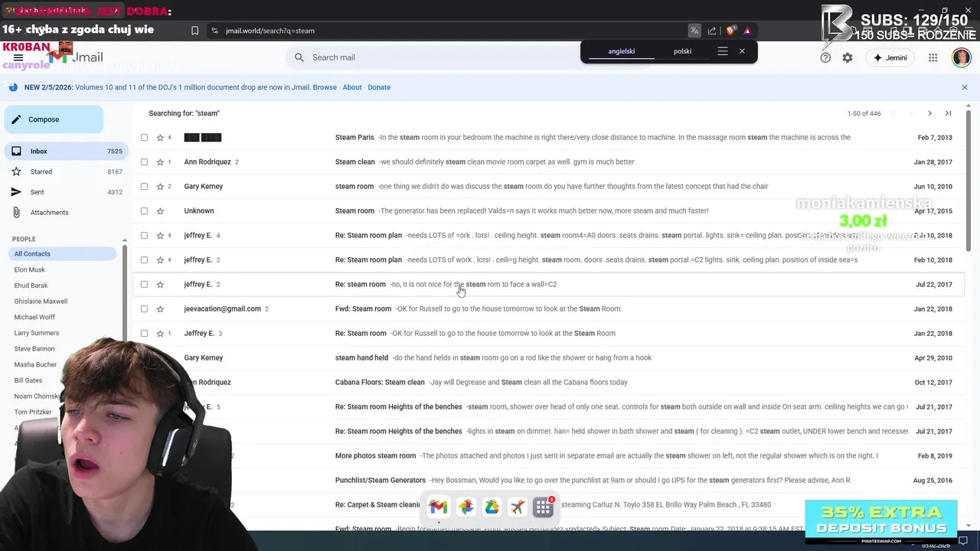The height and width of the screenshot is (551, 980).
Task: Check the jeevacation@gmail.com email row
Action: click(x=144, y=309)
